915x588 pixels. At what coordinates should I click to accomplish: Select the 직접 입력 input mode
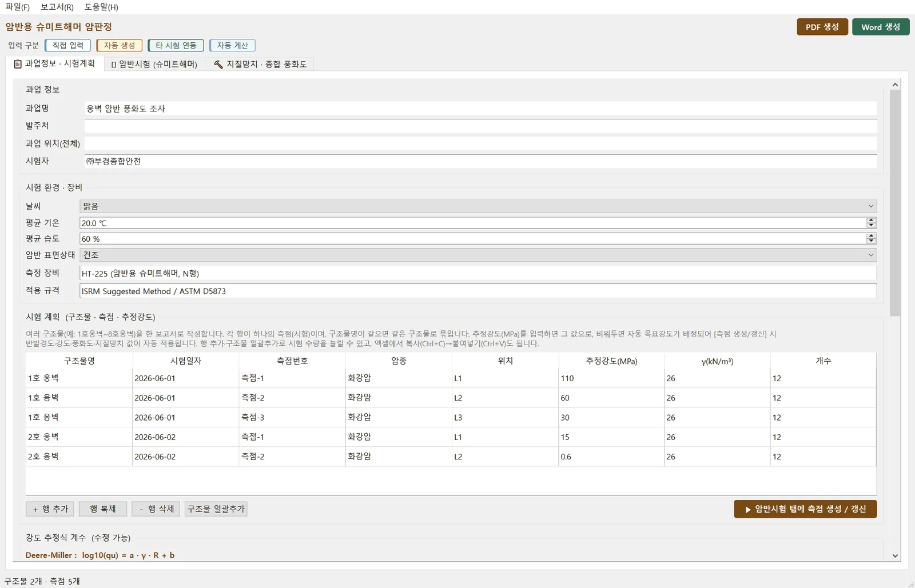tap(68, 45)
